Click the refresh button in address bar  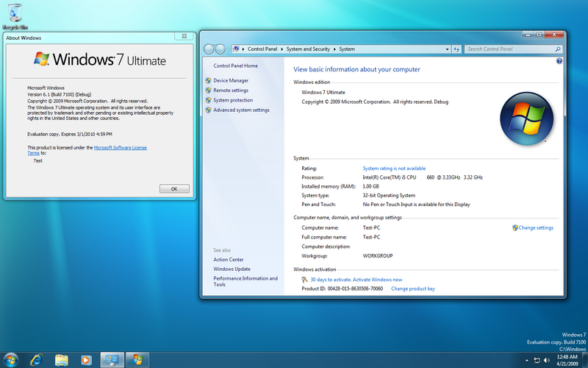(x=455, y=49)
